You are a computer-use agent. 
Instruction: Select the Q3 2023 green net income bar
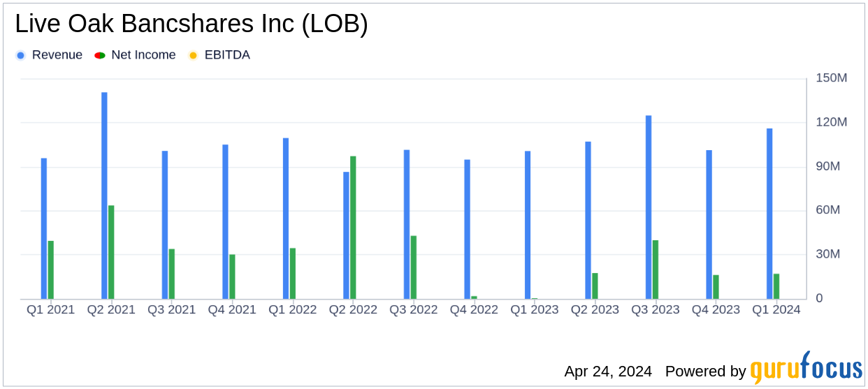pos(656,270)
